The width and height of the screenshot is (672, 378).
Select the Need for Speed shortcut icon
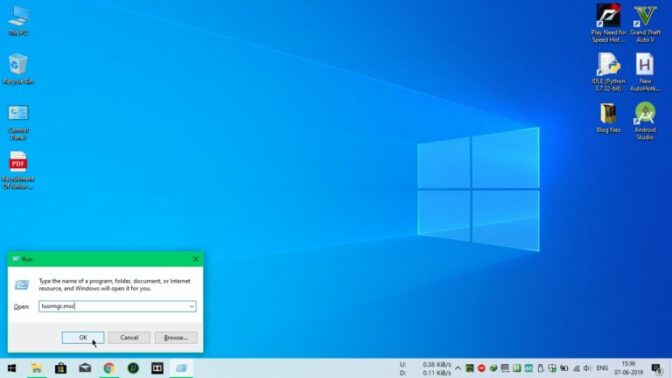(608, 23)
